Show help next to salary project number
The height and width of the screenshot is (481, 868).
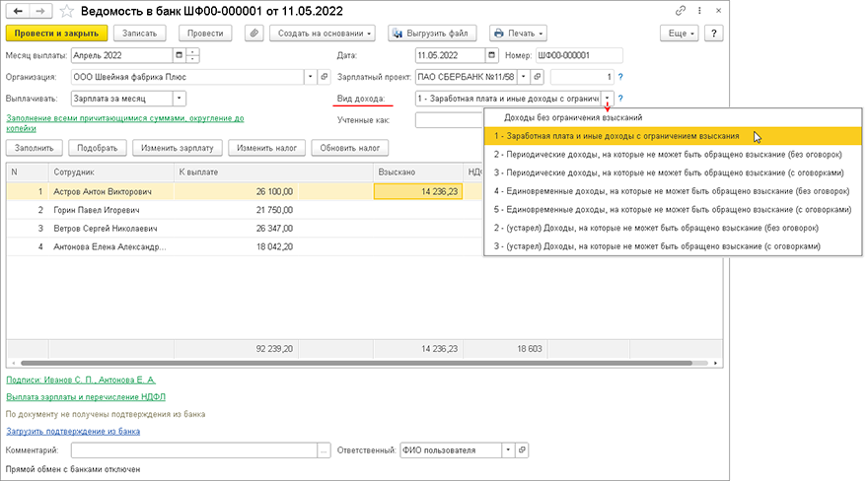pyautogui.click(x=620, y=77)
